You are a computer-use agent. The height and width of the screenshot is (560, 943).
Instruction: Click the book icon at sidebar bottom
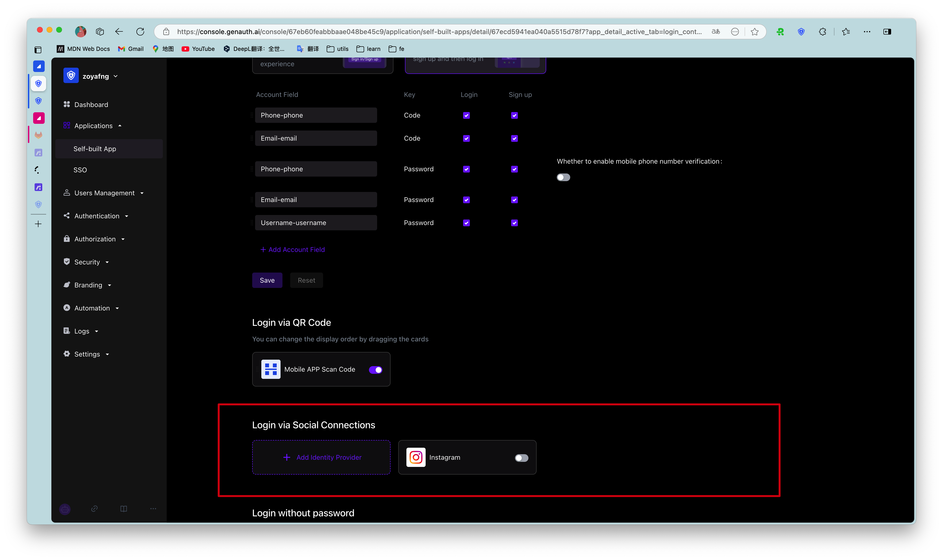coord(123,509)
